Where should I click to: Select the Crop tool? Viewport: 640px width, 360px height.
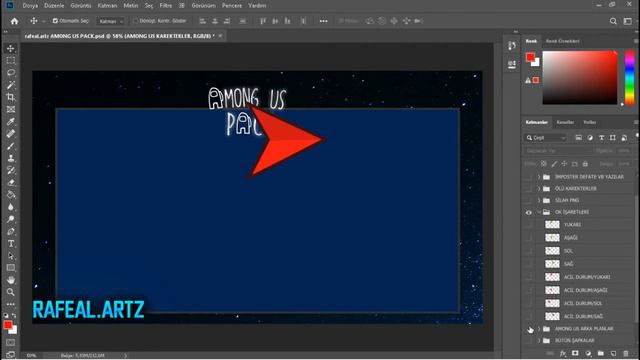coord(11,97)
